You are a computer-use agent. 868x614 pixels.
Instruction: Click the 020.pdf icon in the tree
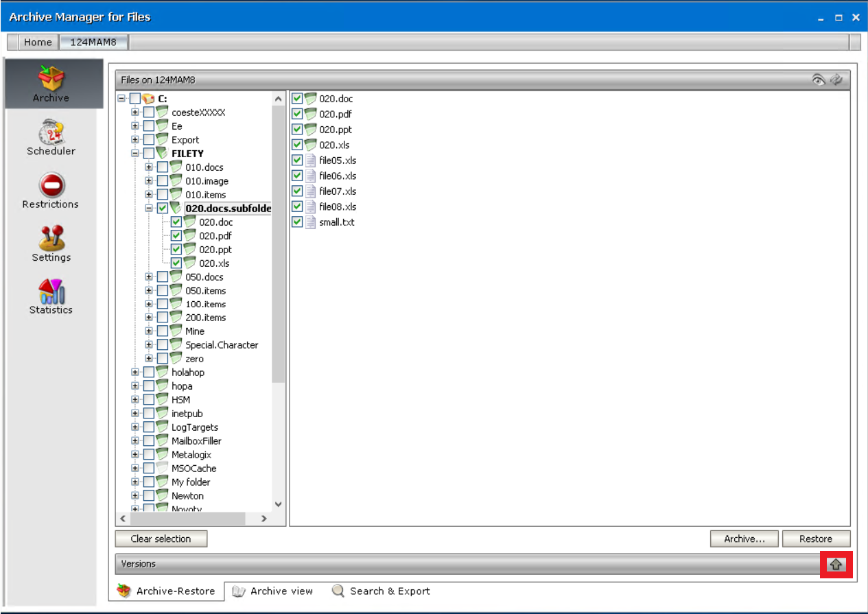[189, 235]
